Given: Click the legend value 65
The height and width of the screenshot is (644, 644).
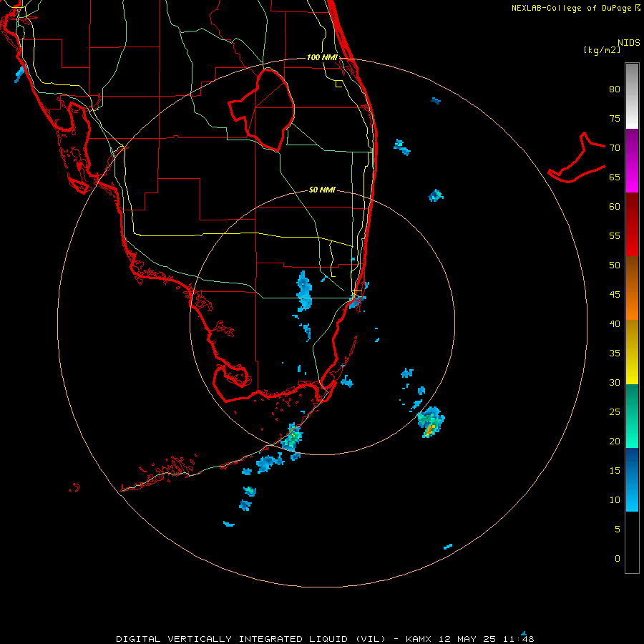Looking at the screenshot, I should (x=615, y=177).
